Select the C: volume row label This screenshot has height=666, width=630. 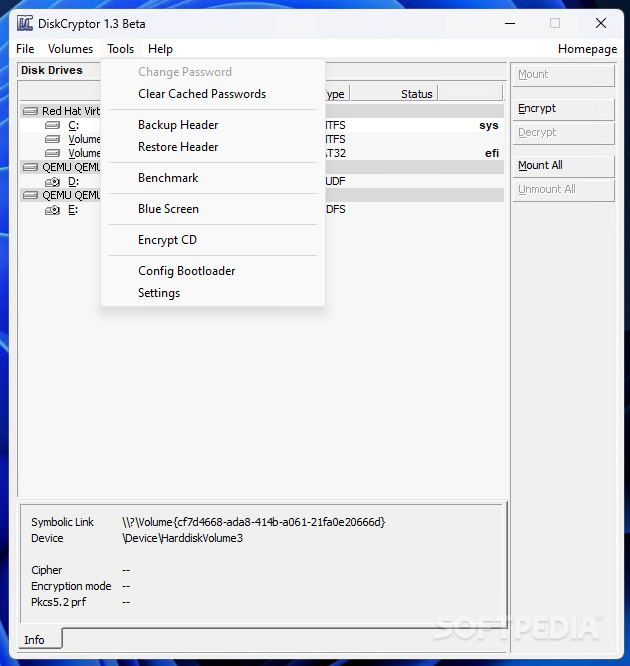coord(73,125)
